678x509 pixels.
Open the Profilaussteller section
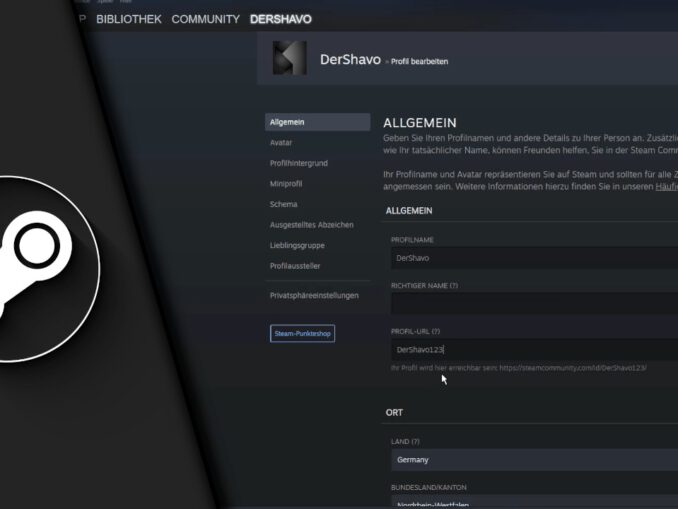click(x=295, y=266)
